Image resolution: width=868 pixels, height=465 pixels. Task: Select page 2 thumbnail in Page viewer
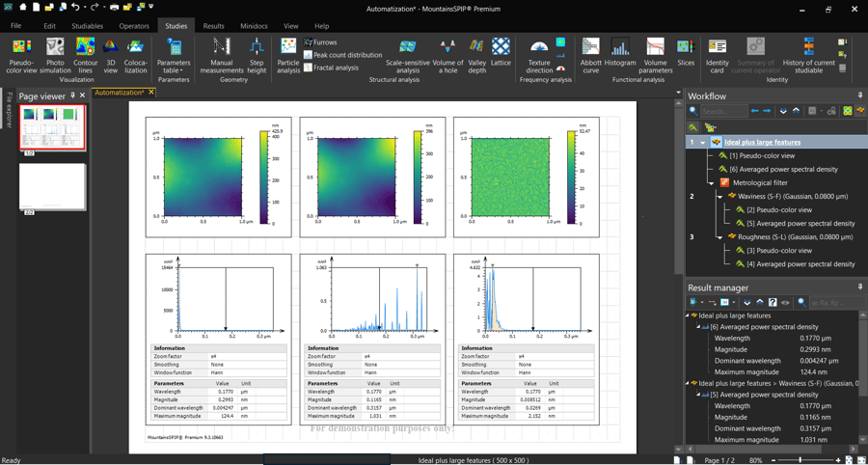tap(52, 185)
